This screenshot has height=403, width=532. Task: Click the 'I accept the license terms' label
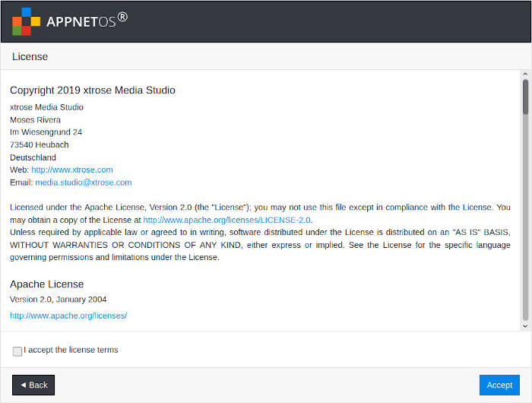pyautogui.click(x=71, y=350)
